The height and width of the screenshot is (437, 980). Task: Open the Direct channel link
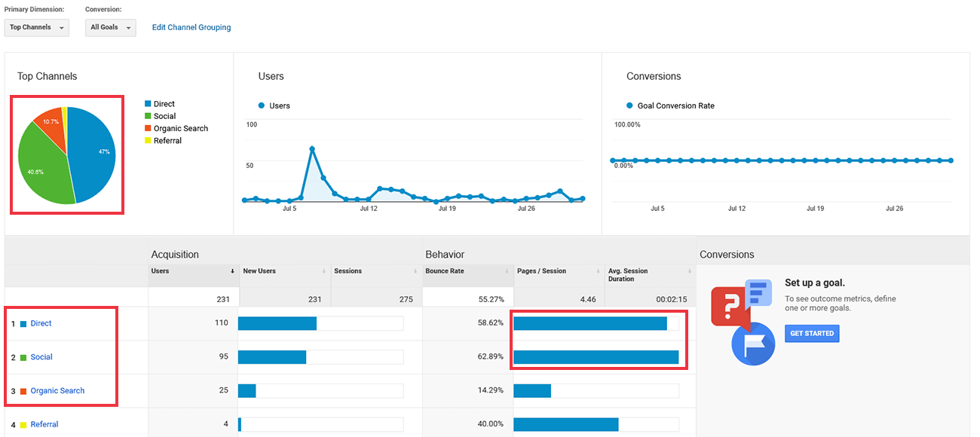[x=41, y=323]
